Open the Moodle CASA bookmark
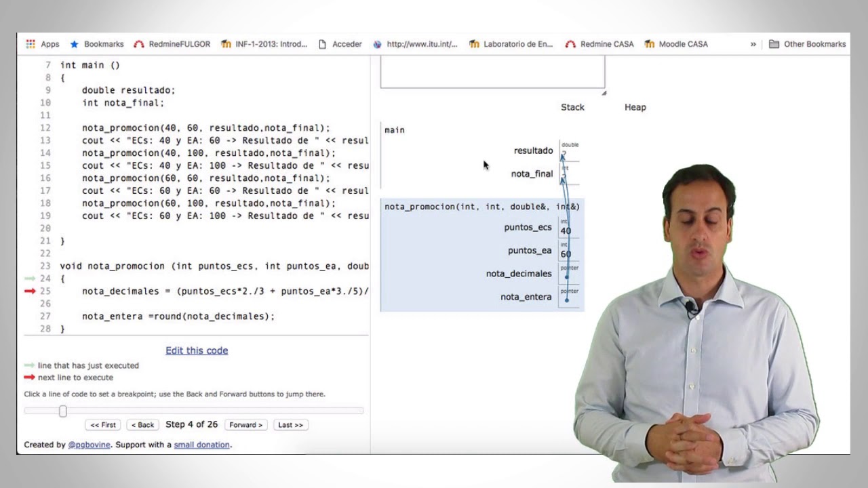 coord(676,44)
